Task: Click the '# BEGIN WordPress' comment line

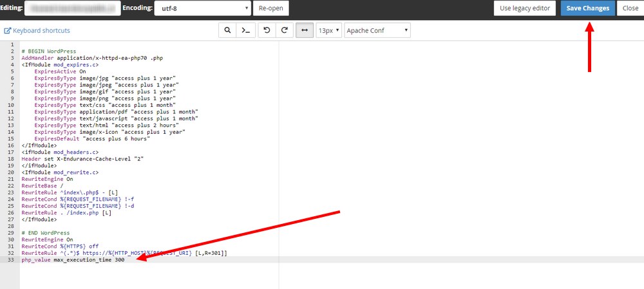Action: [x=48, y=51]
